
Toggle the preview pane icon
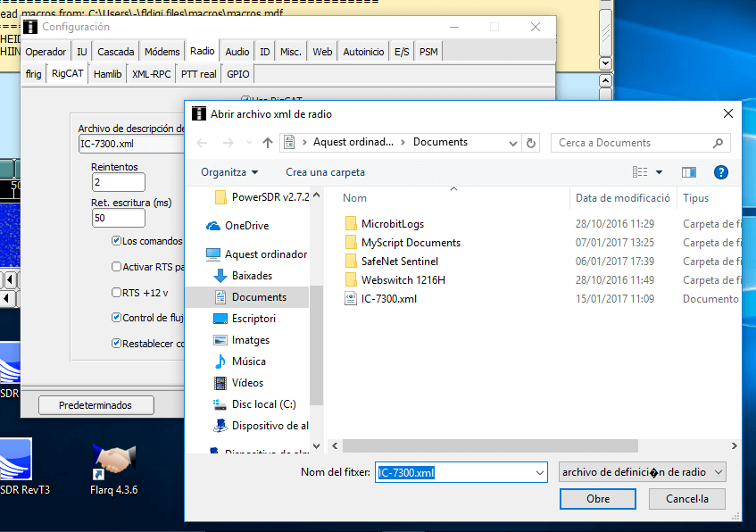click(x=688, y=172)
